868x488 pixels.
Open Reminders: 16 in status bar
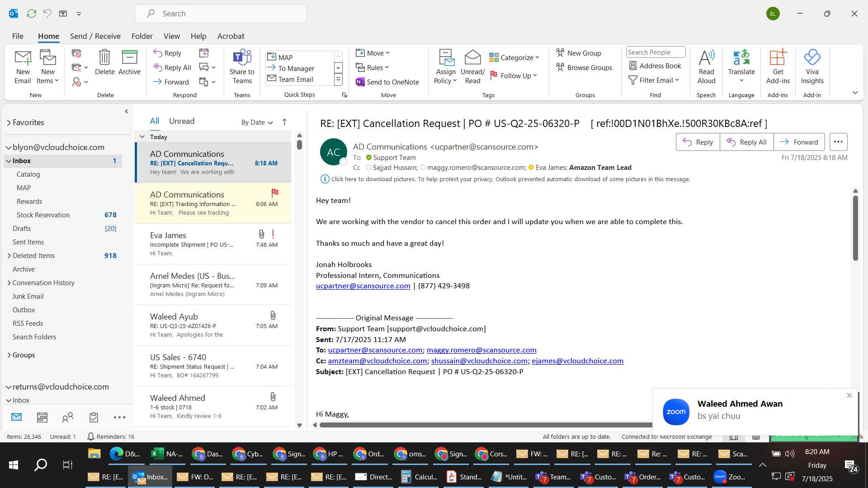pos(111,437)
